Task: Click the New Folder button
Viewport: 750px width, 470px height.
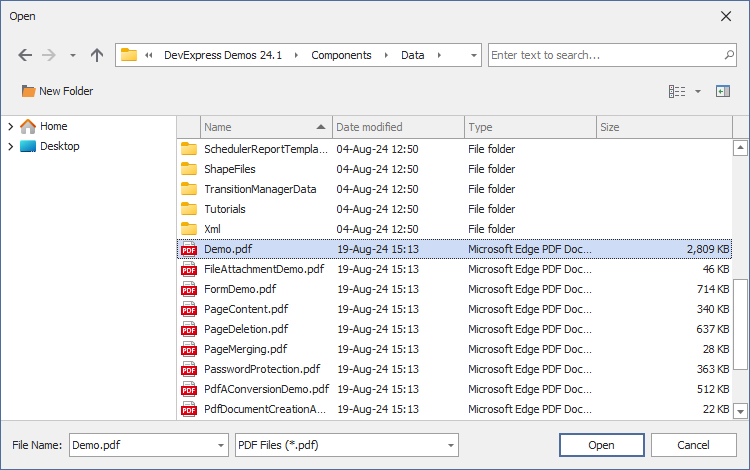Action: pos(57,91)
